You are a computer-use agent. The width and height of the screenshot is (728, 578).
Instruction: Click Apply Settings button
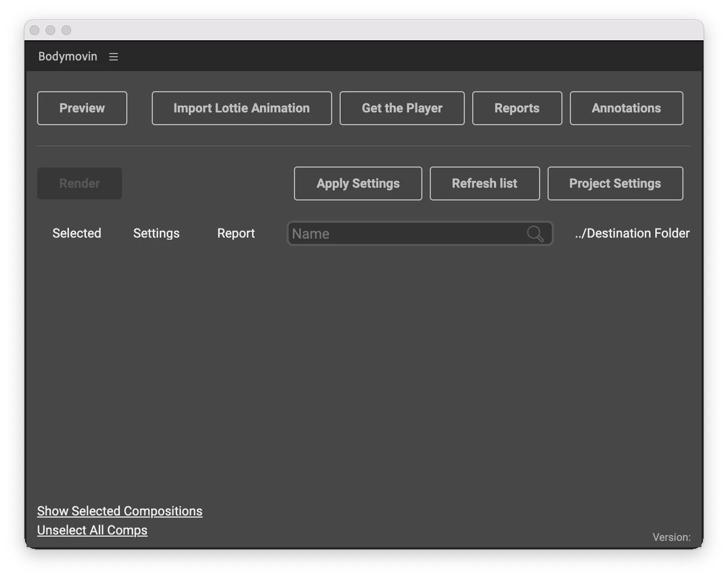pyautogui.click(x=358, y=183)
